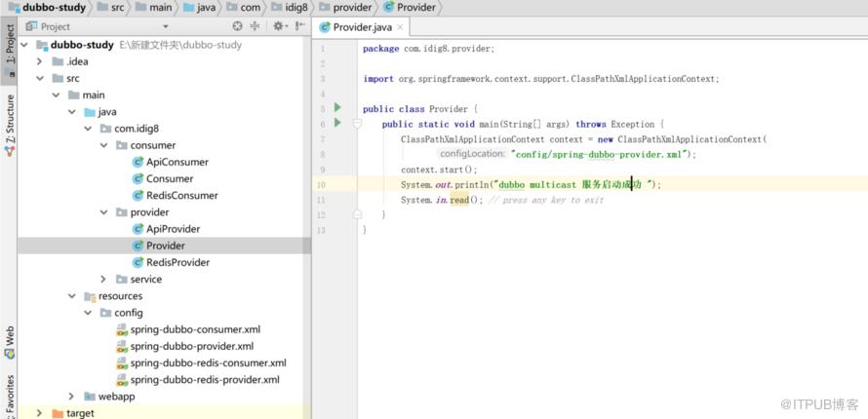
Task: Open the Web tool window
Action: pos(10,343)
